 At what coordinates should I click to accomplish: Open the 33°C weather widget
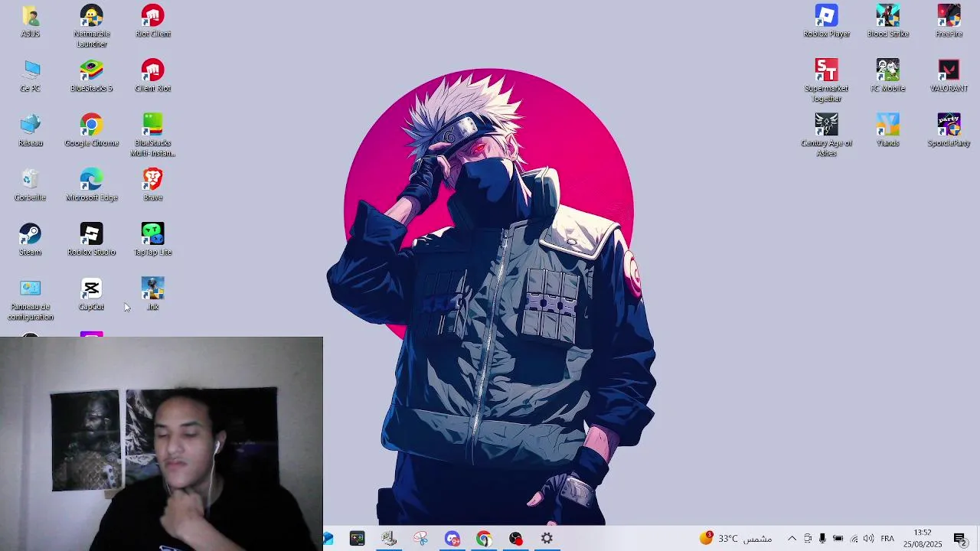point(735,539)
